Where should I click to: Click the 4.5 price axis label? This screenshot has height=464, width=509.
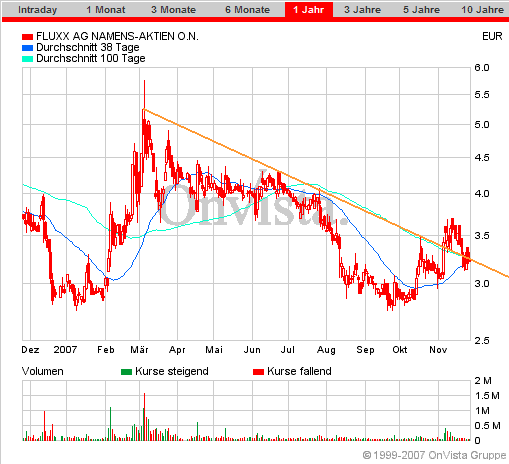coord(482,157)
